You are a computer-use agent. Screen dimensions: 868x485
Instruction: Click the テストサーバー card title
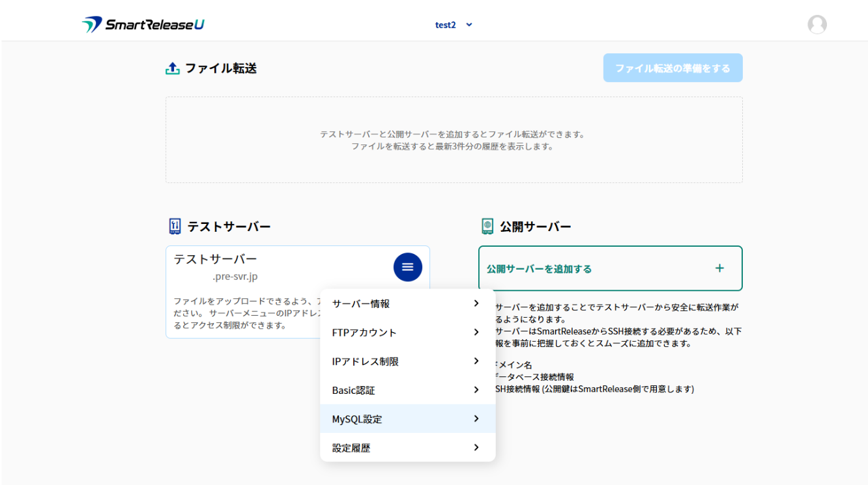pos(215,259)
